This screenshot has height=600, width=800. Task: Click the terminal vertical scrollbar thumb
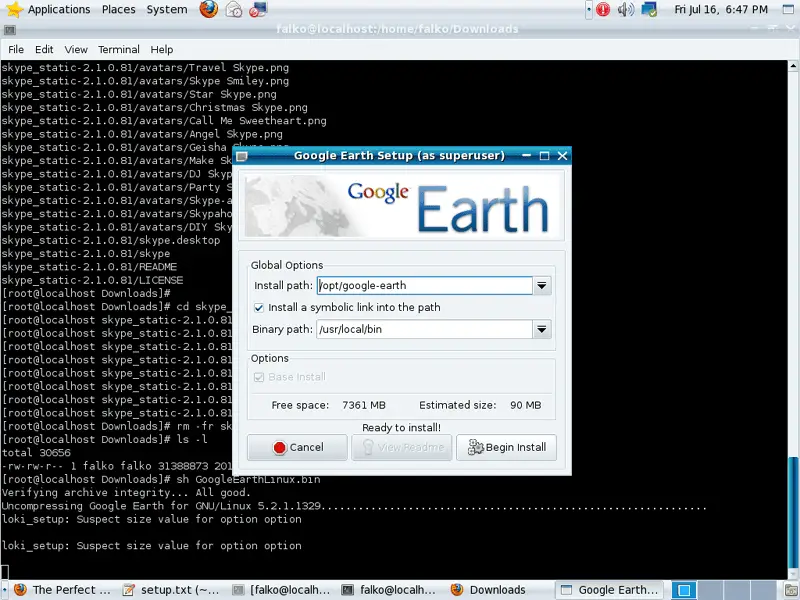[x=793, y=513]
